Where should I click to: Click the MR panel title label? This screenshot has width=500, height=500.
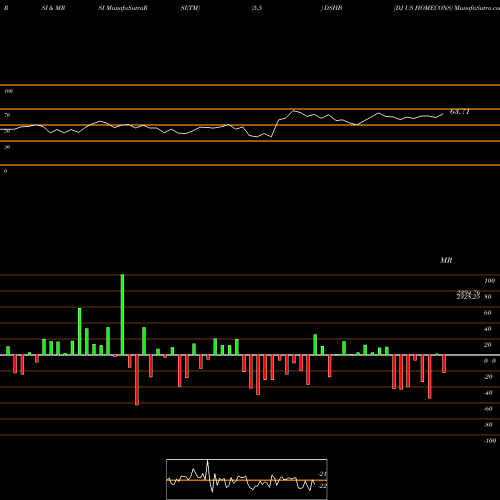pos(446,260)
